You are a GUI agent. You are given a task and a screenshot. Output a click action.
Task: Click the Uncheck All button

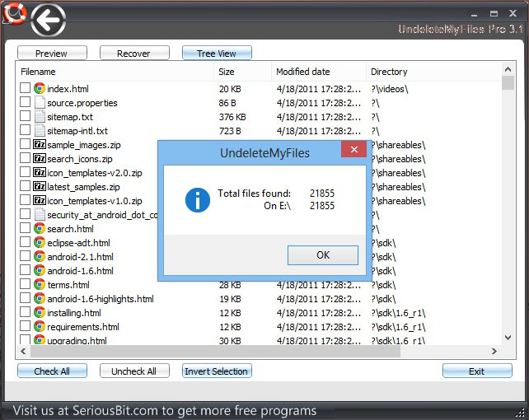(134, 371)
